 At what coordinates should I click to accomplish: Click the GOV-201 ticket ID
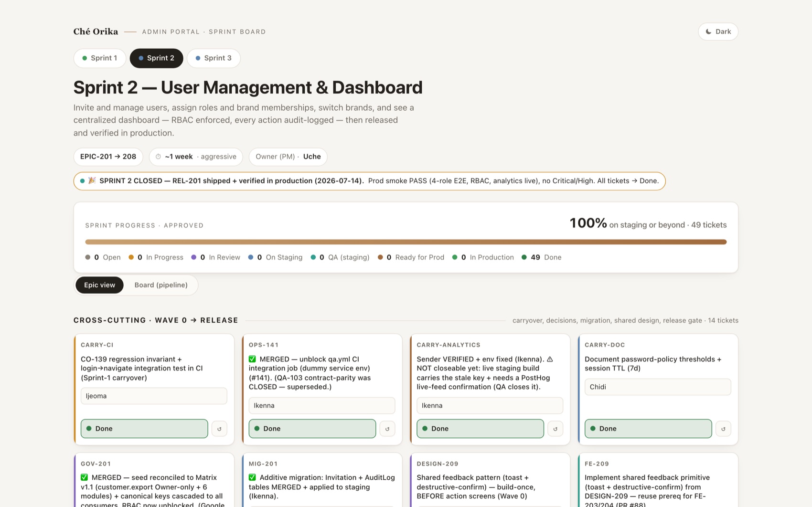(x=96, y=464)
